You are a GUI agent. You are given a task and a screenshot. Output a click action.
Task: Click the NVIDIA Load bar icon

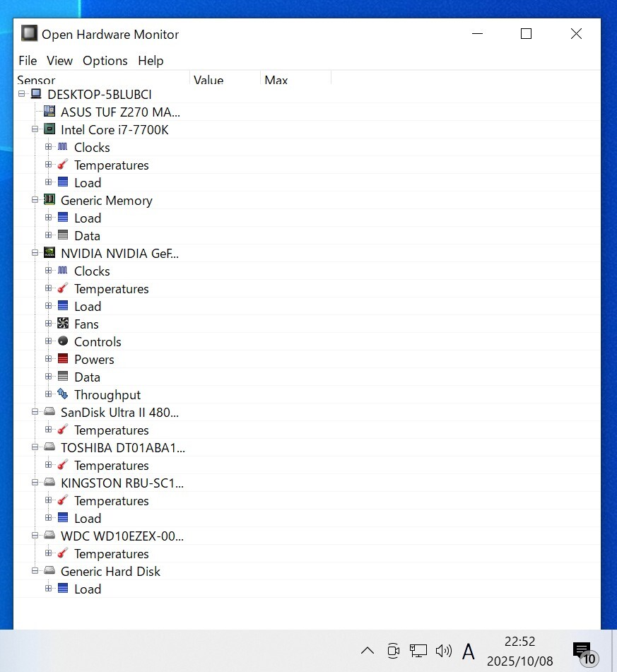coord(63,305)
